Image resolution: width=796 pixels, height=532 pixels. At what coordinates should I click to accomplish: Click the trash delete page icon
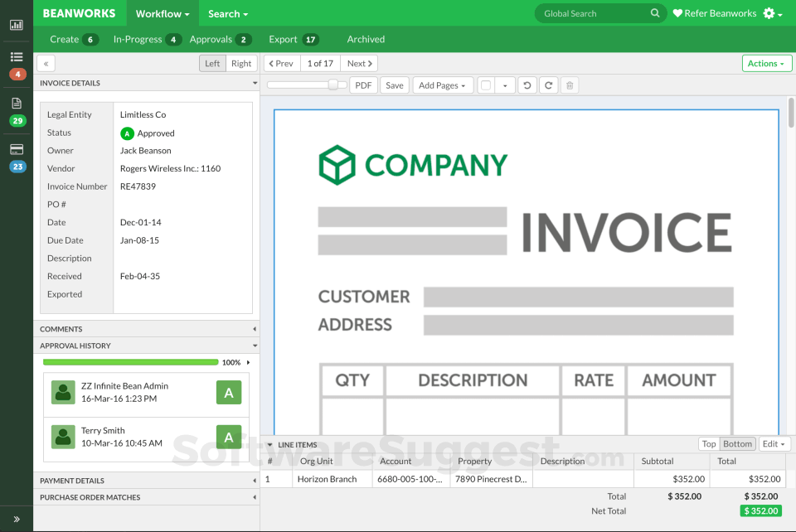tap(569, 85)
